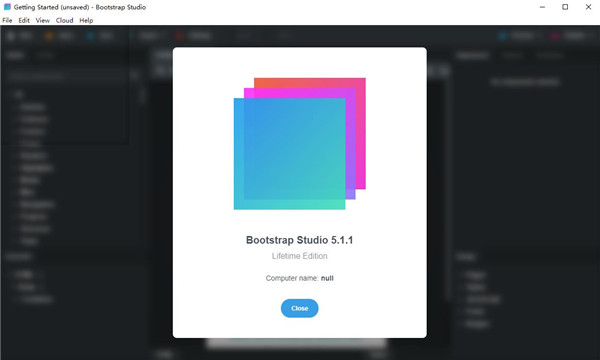
Task: Click the 'Lifetime Edition' label
Action: (300, 256)
